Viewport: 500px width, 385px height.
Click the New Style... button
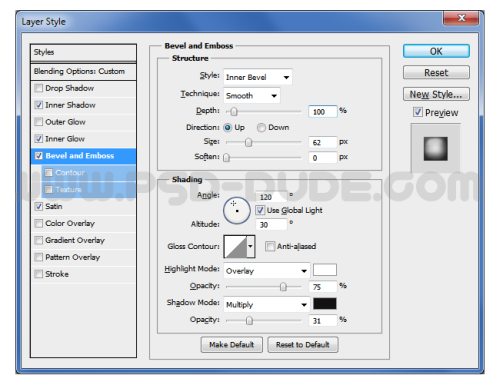click(436, 94)
